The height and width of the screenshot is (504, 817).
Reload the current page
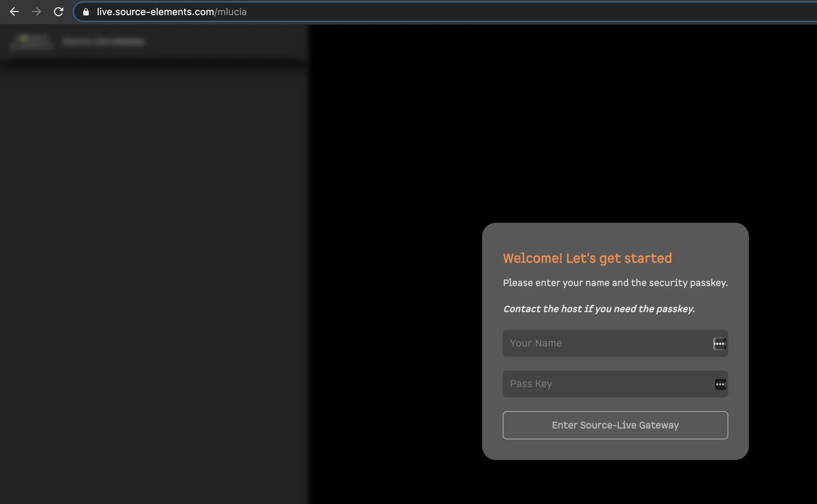pos(58,12)
